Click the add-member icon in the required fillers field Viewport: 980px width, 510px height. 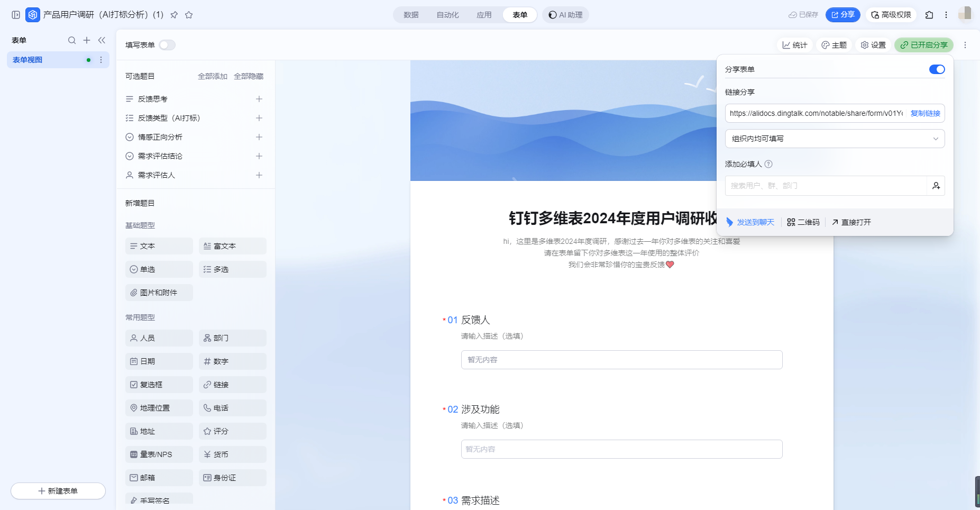pyautogui.click(x=936, y=186)
